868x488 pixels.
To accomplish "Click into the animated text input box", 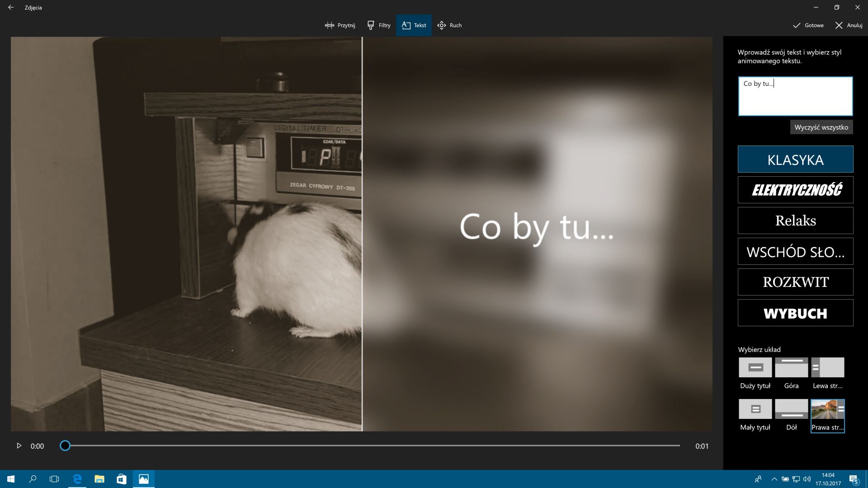I will [x=795, y=96].
